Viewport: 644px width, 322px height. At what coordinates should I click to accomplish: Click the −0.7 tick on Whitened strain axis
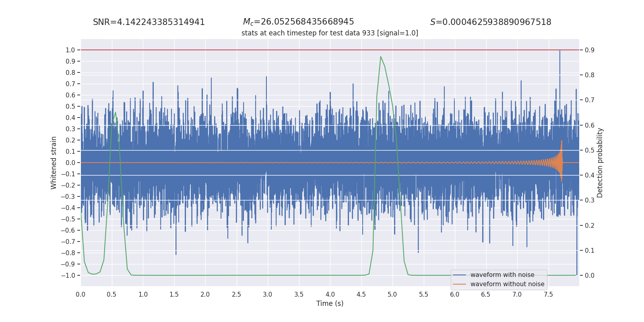[x=68, y=242]
